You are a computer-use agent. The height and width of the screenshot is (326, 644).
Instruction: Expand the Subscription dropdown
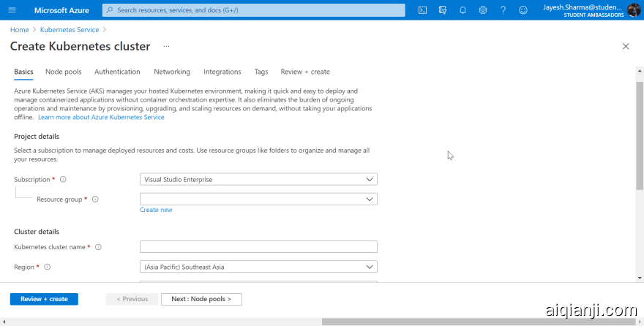click(258, 179)
